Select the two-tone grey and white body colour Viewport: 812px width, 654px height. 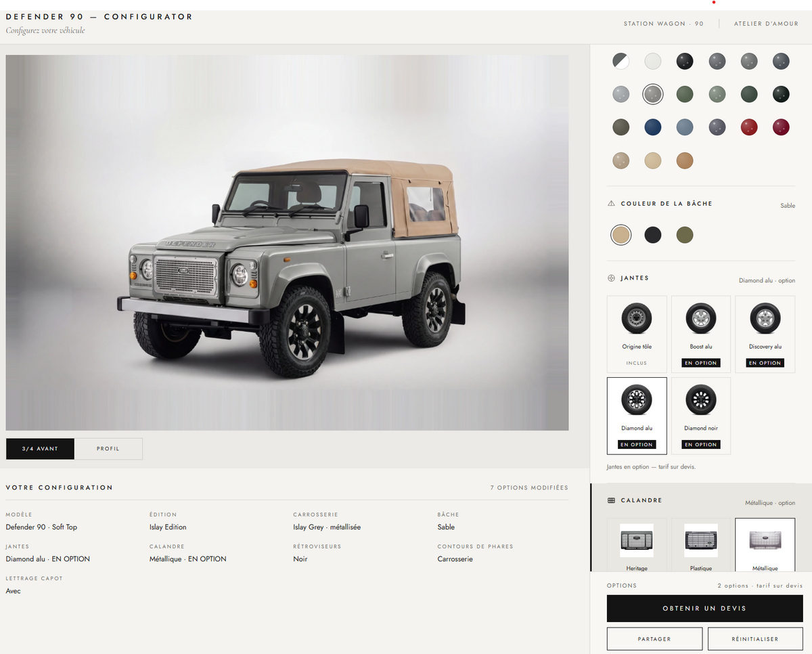(x=621, y=62)
